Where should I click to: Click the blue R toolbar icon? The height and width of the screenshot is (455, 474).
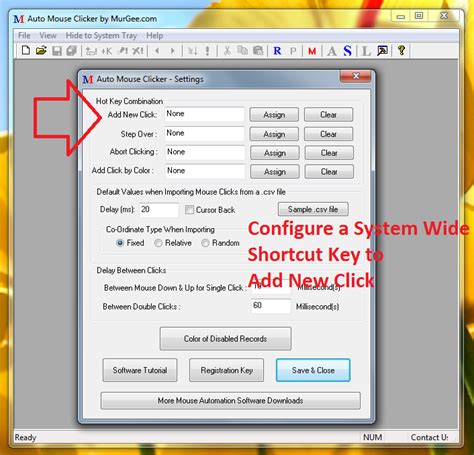(x=277, y=51)
